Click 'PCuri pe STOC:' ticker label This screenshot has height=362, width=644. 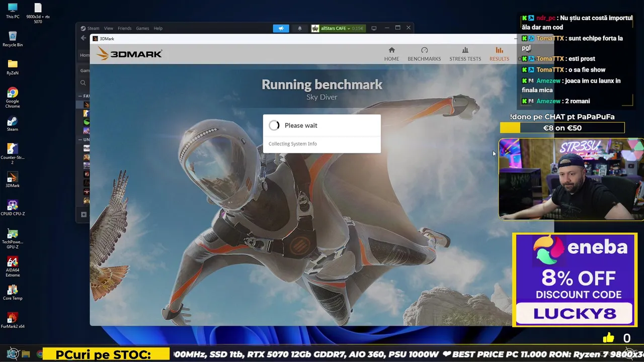pyautogui.click(x=103, y=354)
